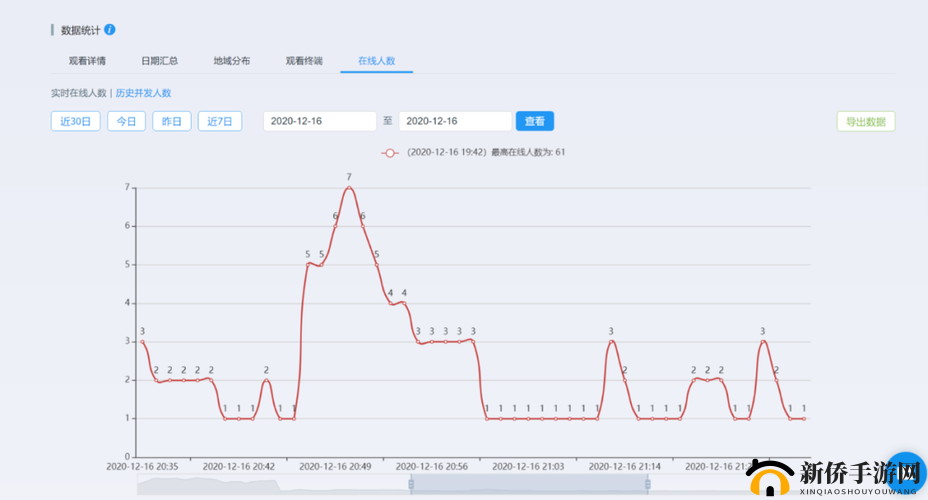
Task: Click the x-axis label 2020-12-16 20:42
Action: (x=239, y=467)
